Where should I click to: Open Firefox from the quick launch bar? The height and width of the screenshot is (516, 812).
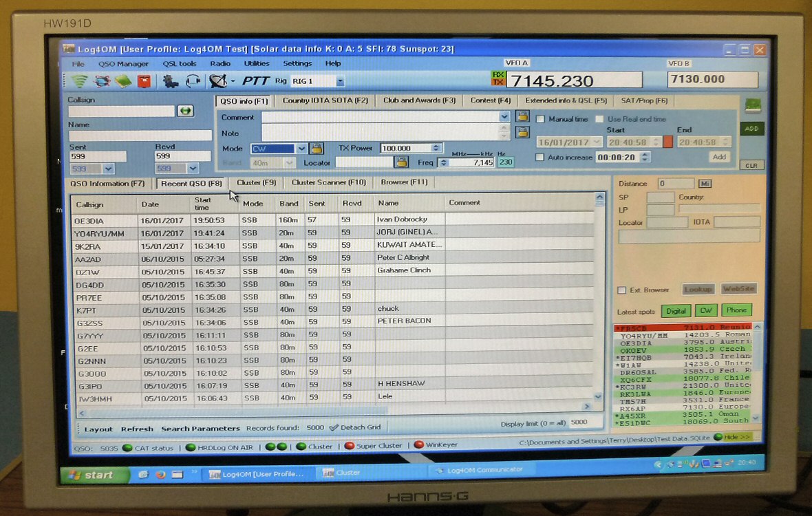coord(160,474)
